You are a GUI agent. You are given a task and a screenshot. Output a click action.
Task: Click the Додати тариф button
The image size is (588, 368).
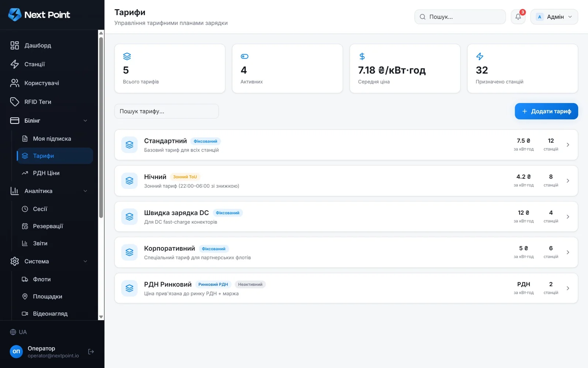546,111
